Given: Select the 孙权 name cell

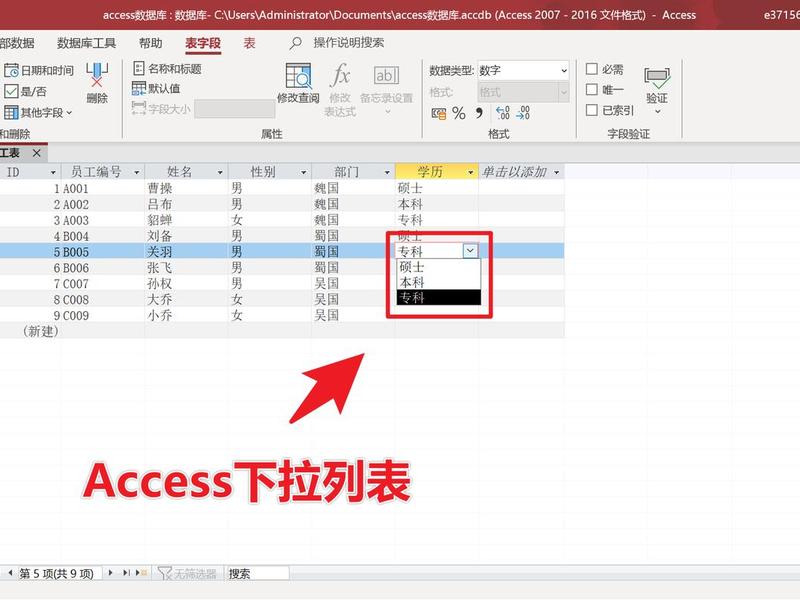Looking at the screenshot, I should pos(187,284).
